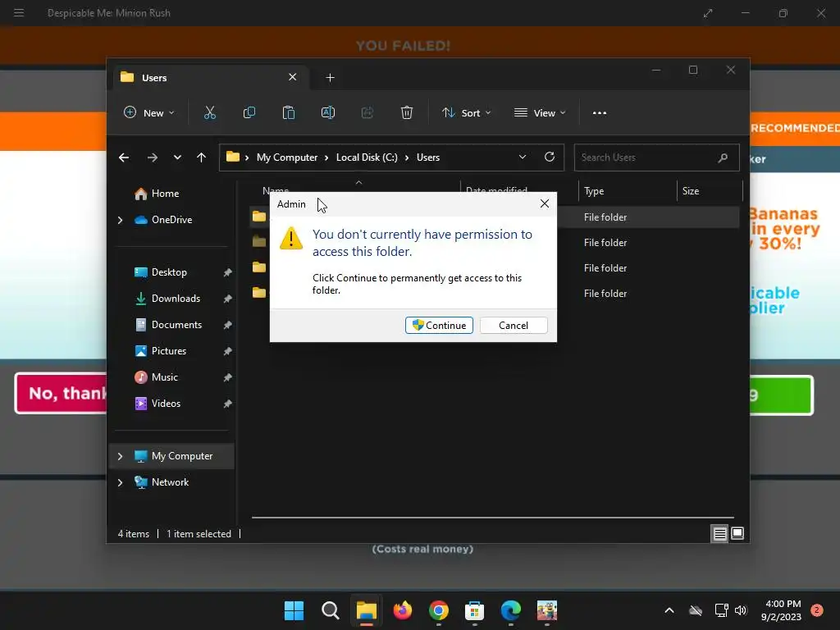Go forward with the right arrow
This screenshot has height=630, width=840.
coord(152,157)
